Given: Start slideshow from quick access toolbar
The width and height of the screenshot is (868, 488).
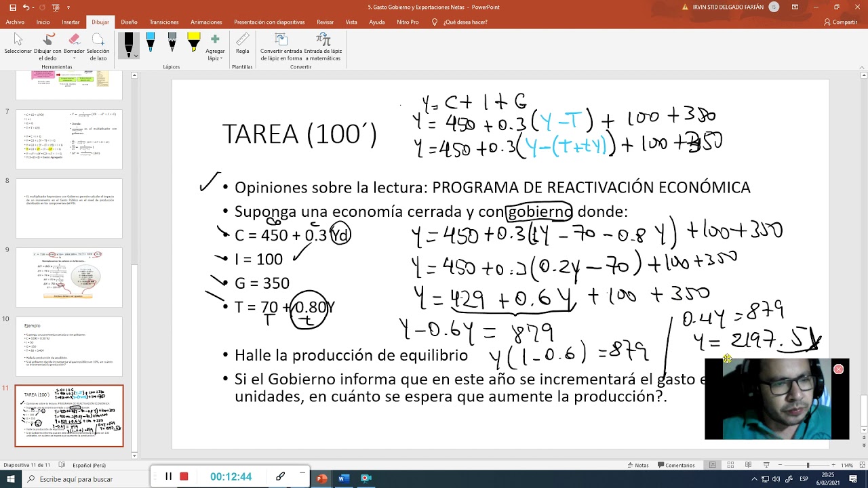Looking at the screenshot, I should 56,7.
